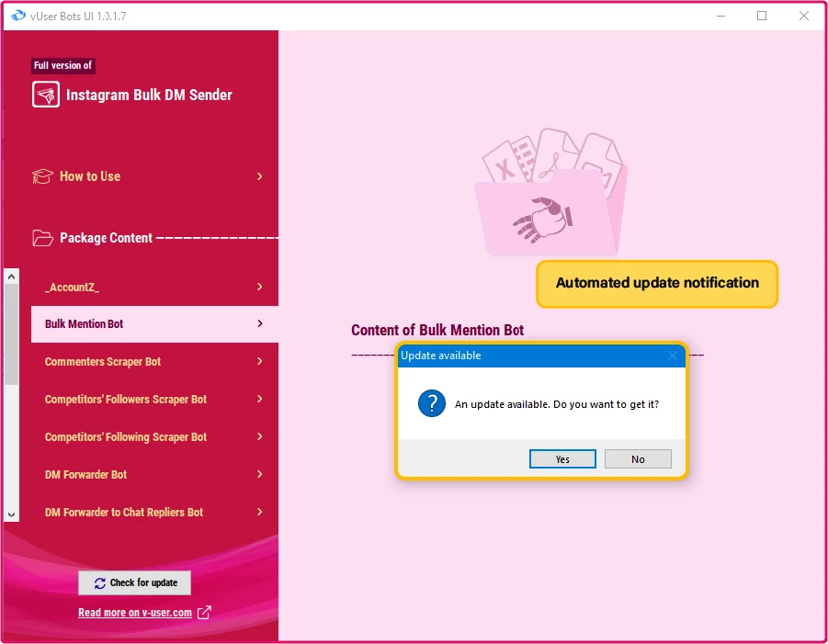Click the vUser Bots UI 1.0.1.7 title text

click(78, 17)
